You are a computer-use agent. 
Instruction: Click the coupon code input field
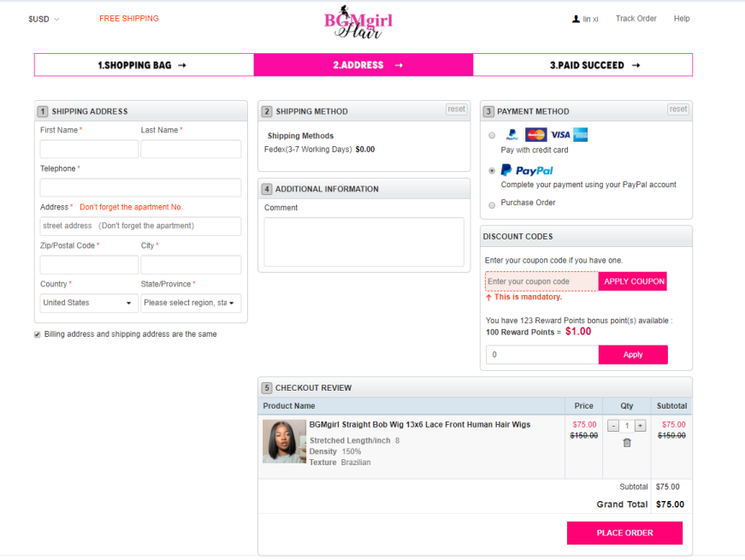click(541, 281)
